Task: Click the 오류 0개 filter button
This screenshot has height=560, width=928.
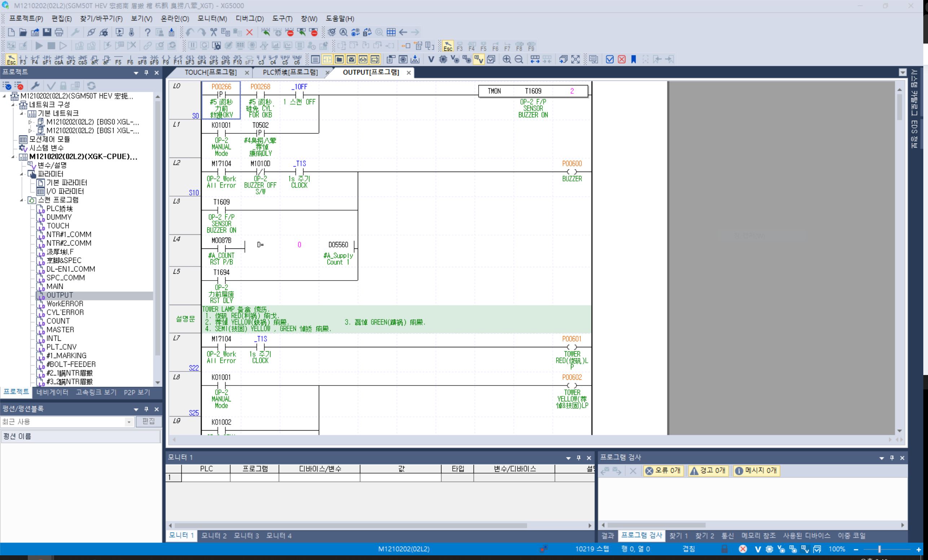Action: point(663,470)
